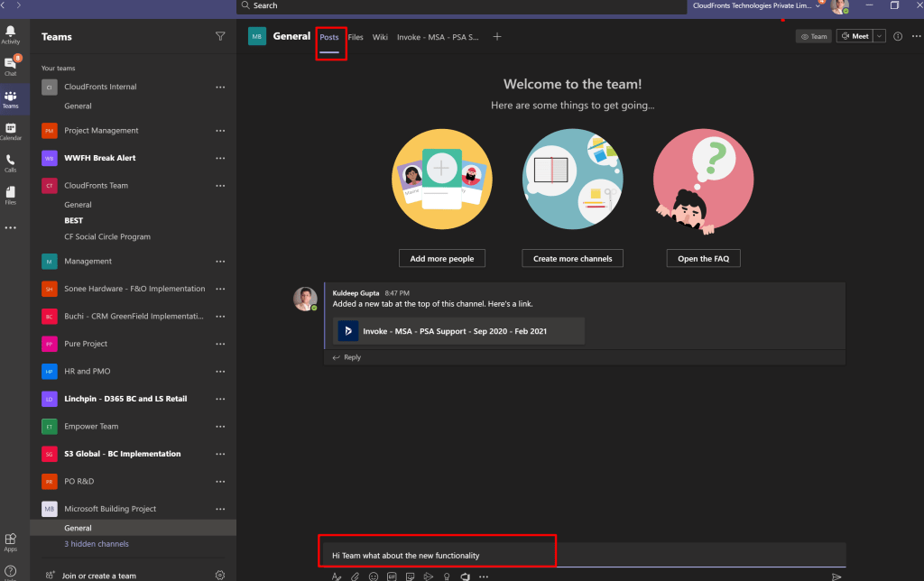Insert an emoji into the message
Screen dimensions: 924x581
tap(373, 576)
